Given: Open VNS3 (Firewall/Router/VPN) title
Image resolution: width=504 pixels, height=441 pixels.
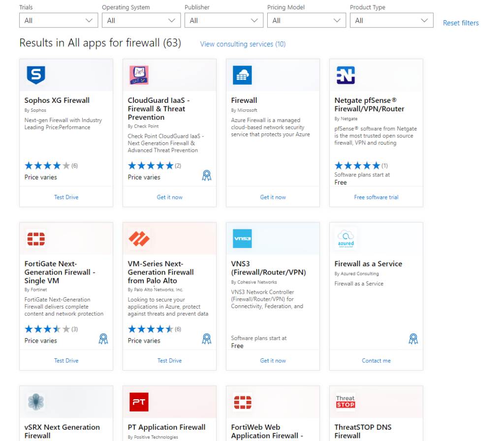Looking at the screenshot, I should click(268, 268).
